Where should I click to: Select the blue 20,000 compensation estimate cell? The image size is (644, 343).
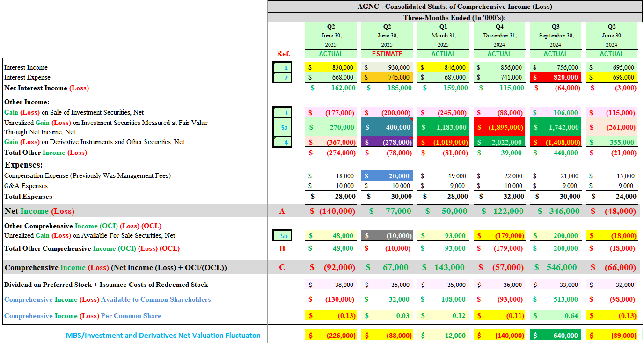click(387, 176)
